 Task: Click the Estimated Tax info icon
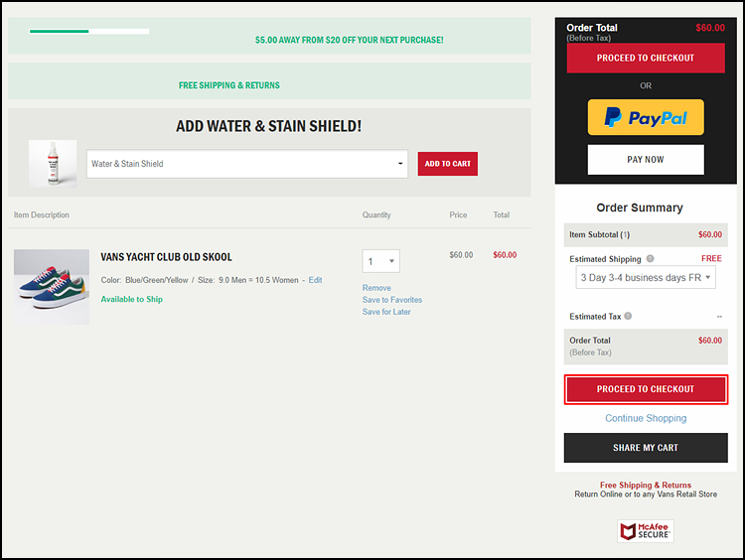[x=628, y=316]
